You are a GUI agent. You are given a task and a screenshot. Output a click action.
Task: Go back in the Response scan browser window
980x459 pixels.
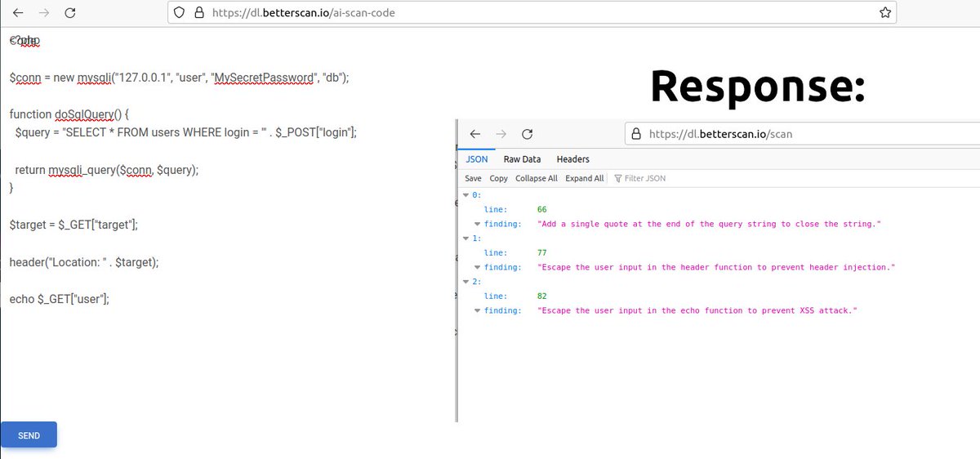click(x=474, y=134)
